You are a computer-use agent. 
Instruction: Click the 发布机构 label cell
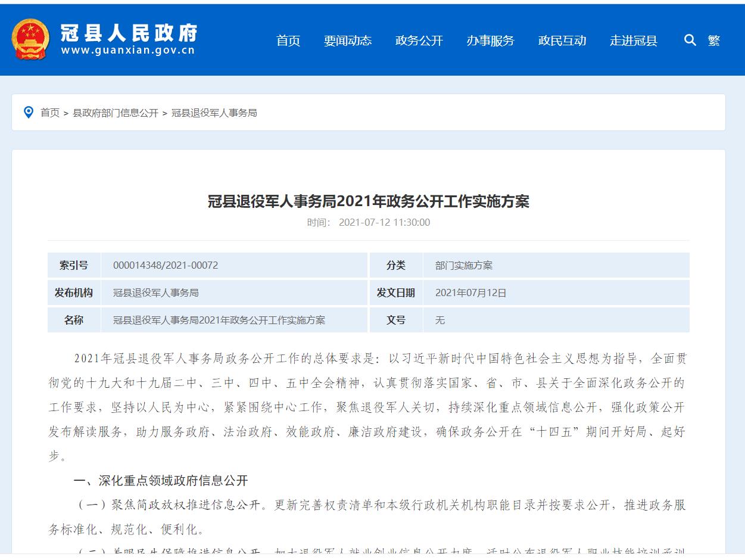coord(74,293)
